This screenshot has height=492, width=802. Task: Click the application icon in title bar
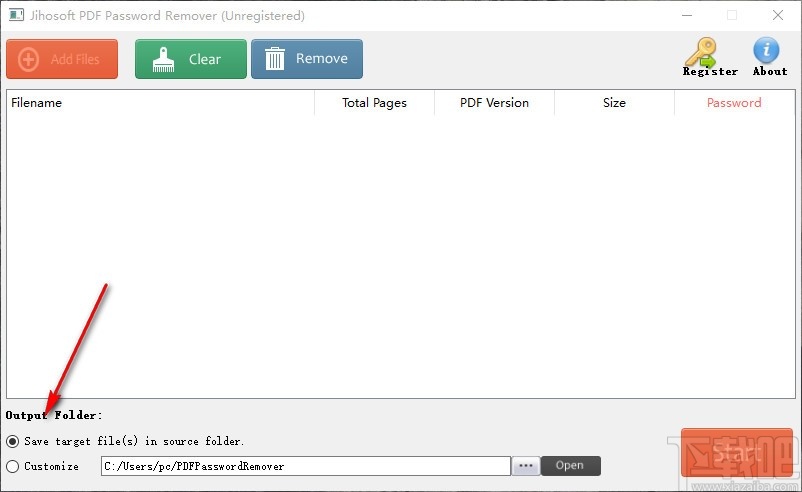coord(16,15)
